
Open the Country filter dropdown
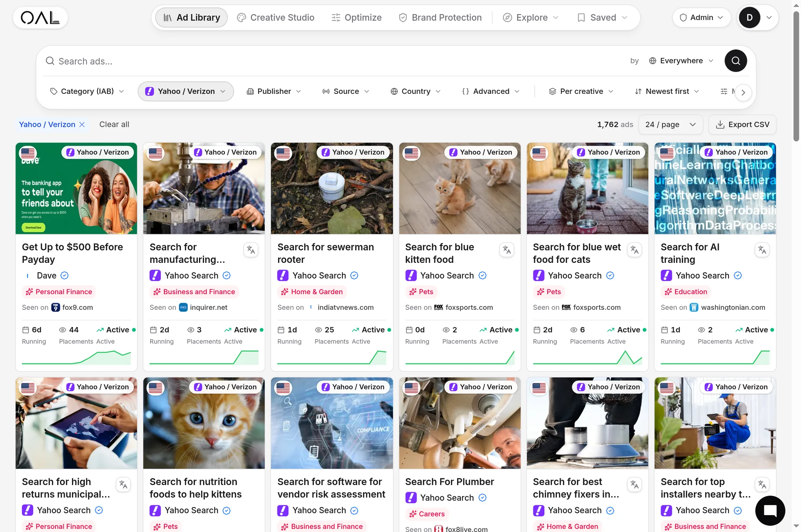tap(415, 91)
